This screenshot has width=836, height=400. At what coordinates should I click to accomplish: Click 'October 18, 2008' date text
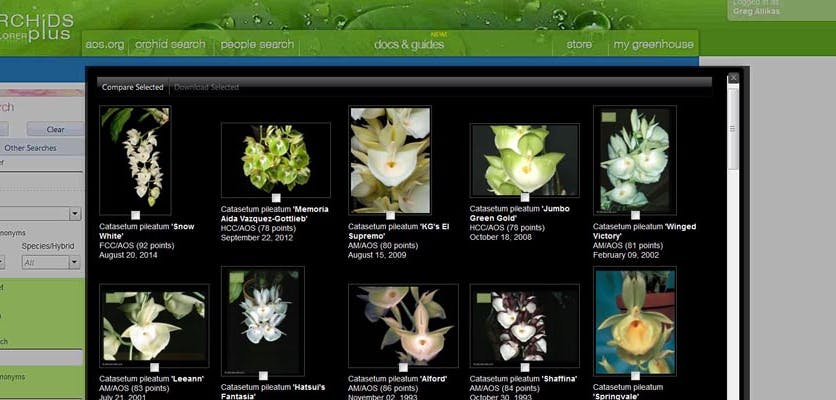pos(501,237)
